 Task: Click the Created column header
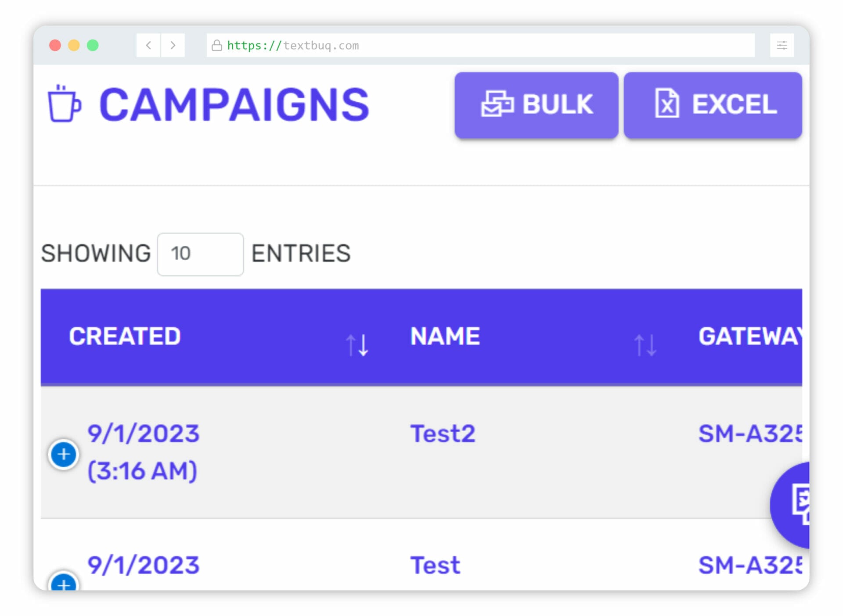tap(125, 337)
